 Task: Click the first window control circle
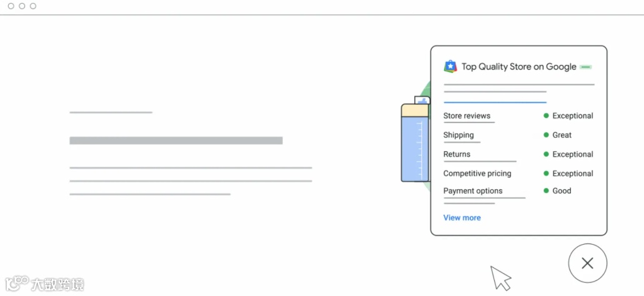point(11,6)
